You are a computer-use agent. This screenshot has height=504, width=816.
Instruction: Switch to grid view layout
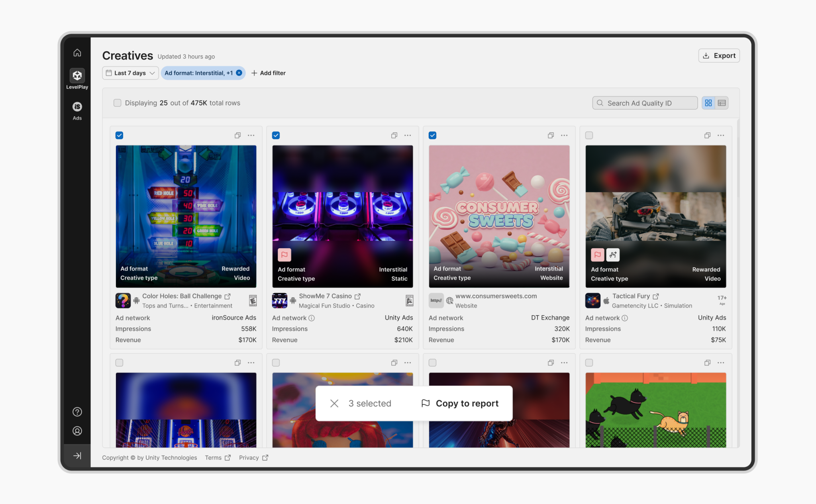708,103
